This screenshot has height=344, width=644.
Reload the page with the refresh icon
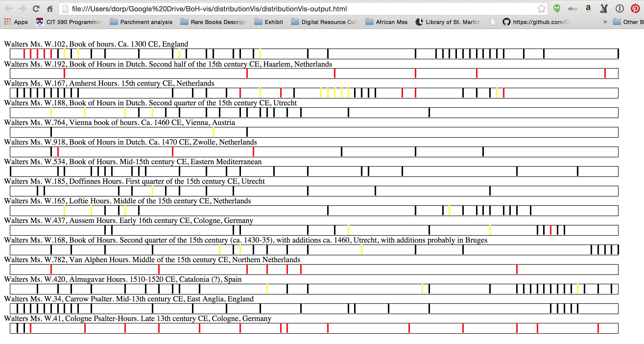[x=36, y=9]
